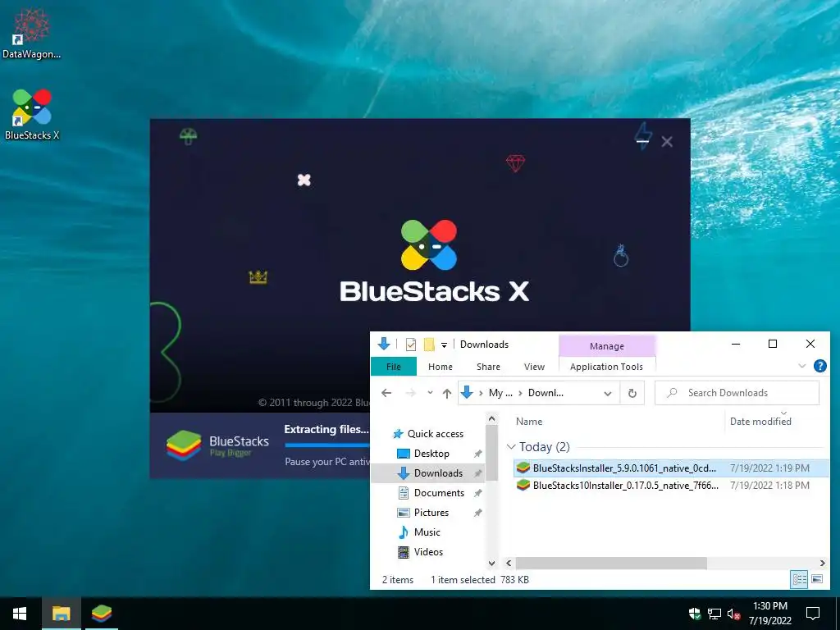Go up one folder level

[x=447, y=393]
